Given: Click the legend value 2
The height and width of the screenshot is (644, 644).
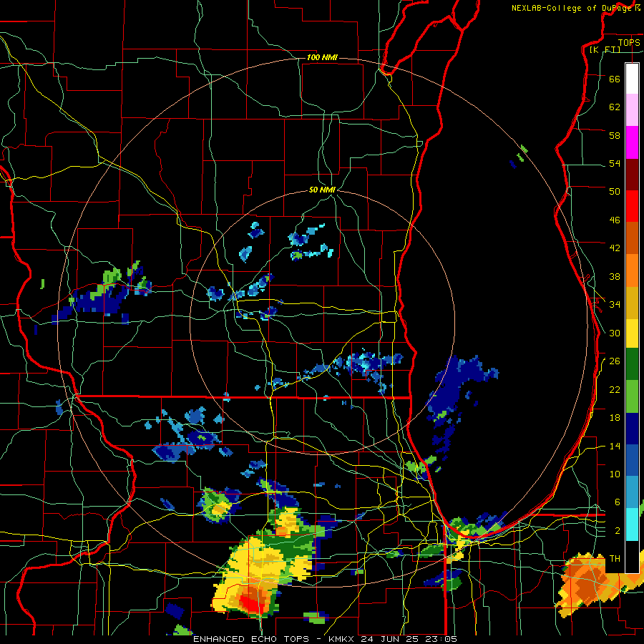Looking at the screenshot, I should [618, 531].
